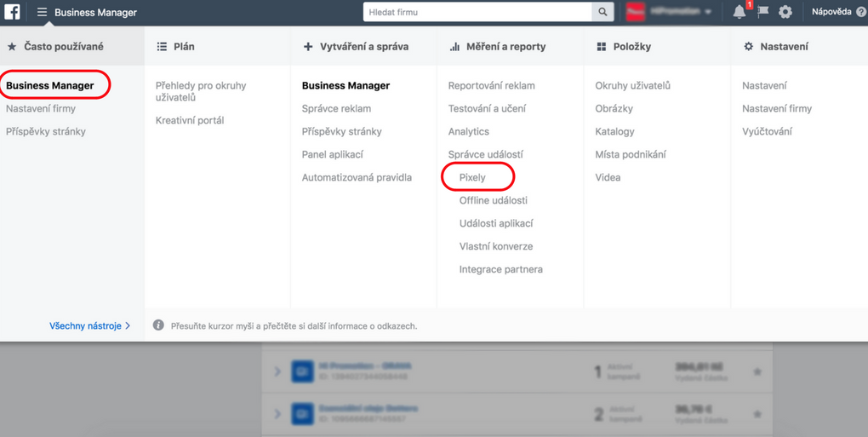Open Pixely
This screenshot has height=437, width=868.
point(472,178)
